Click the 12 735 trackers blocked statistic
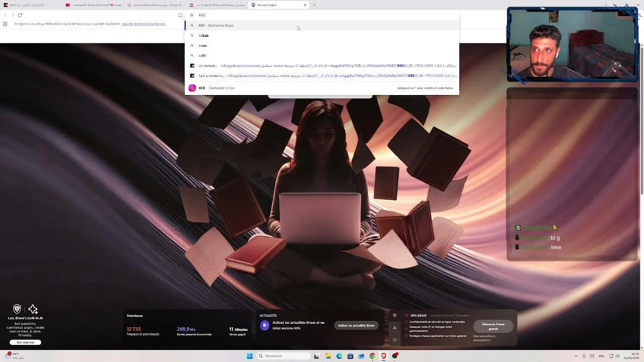Screen dimensions: 644x362 [143, 331]
